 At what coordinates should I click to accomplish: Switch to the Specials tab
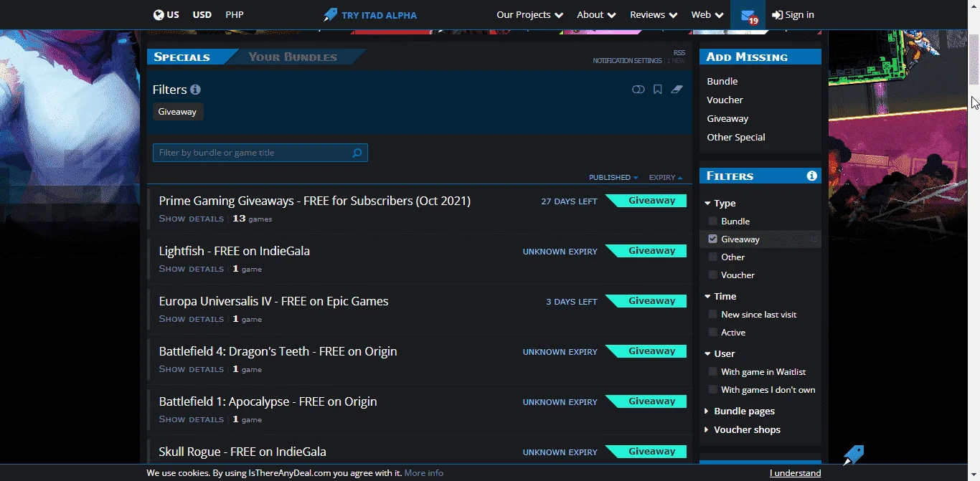point(182,57)
